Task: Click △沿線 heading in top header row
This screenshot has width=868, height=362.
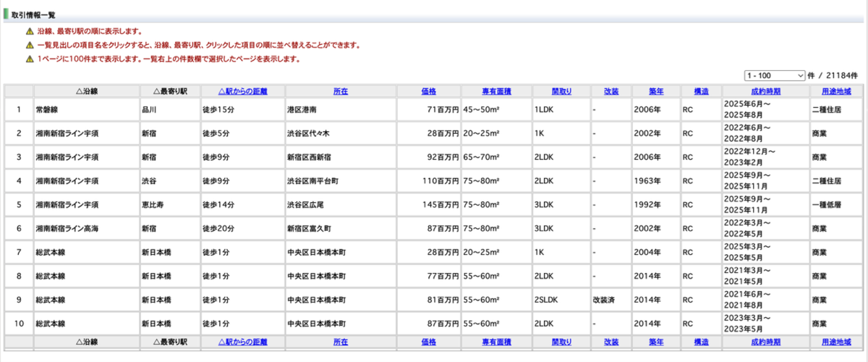Action: click(x=86, y=91)
